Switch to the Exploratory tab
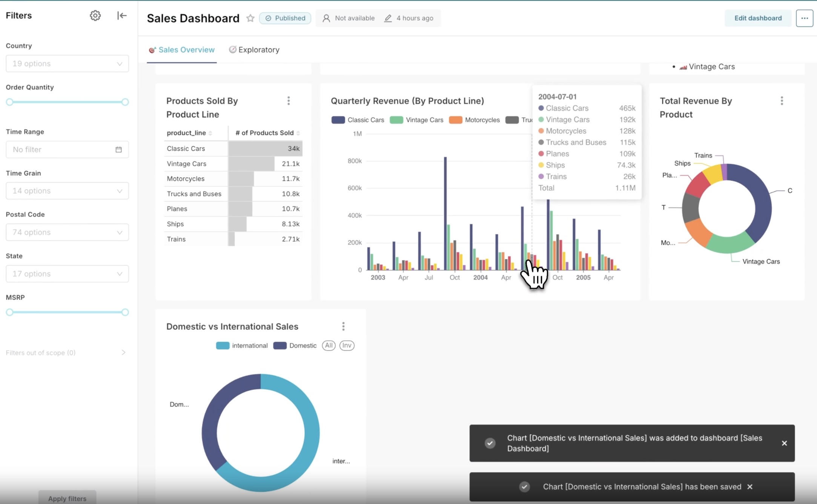Viewport: 817px width, 504px height. click(x=254, y=50)
